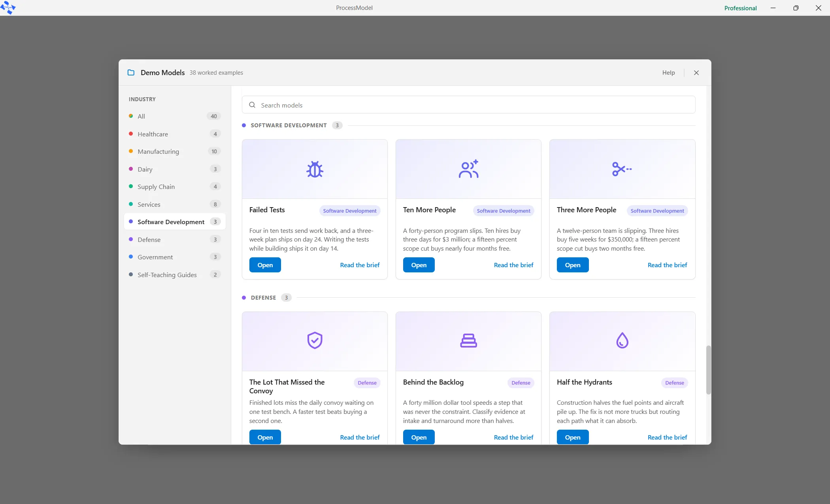Read the brief for Half the Hydrants
Screen dimensions: 830x504
[667, 437]
